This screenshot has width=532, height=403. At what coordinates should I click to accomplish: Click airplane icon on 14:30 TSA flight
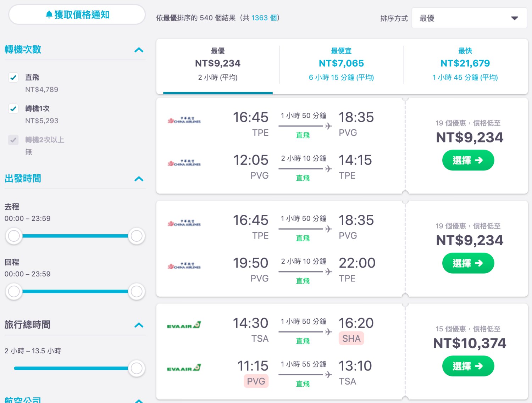pos(329,332)
